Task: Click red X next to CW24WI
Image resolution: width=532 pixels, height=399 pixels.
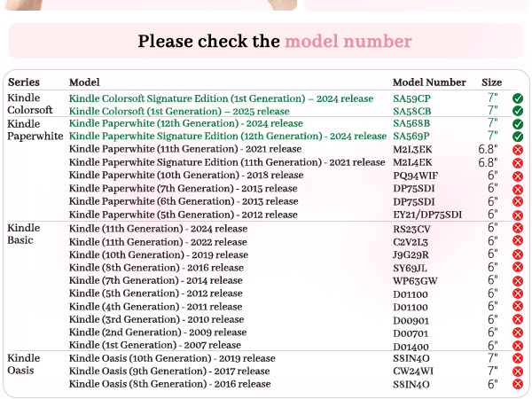Action: pos(518,372)
